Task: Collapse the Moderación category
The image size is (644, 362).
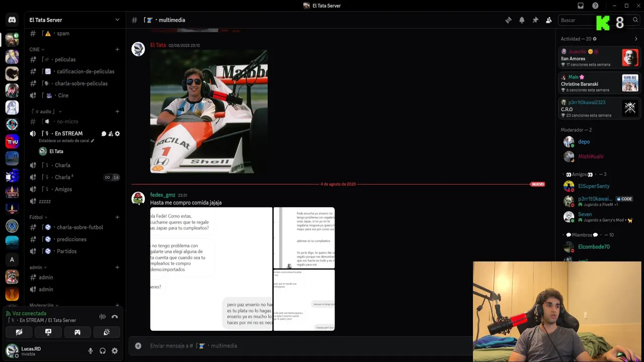Action: coord(44,305)
